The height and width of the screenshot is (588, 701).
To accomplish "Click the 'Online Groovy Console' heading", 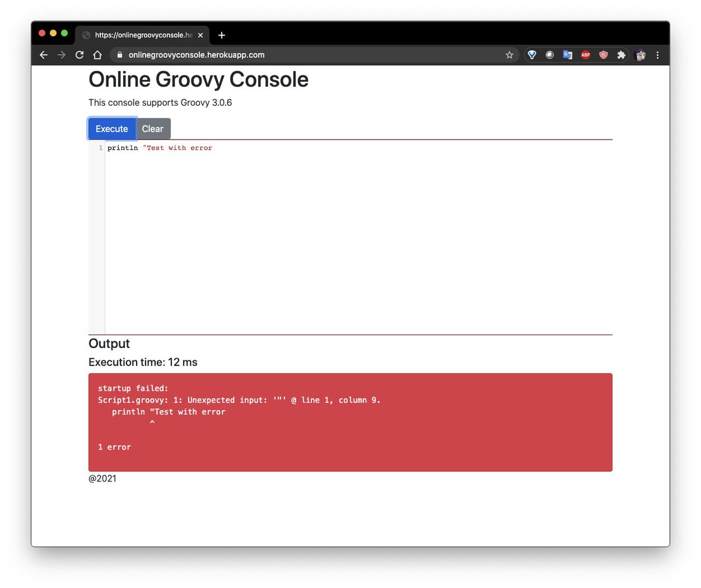I will point(199,79).
